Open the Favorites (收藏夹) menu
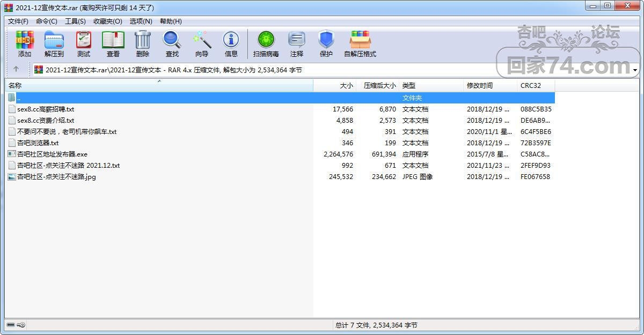Image resolution: width=644 pixels, height=335 pixels. pyautogui.click(x=108, y=21)
